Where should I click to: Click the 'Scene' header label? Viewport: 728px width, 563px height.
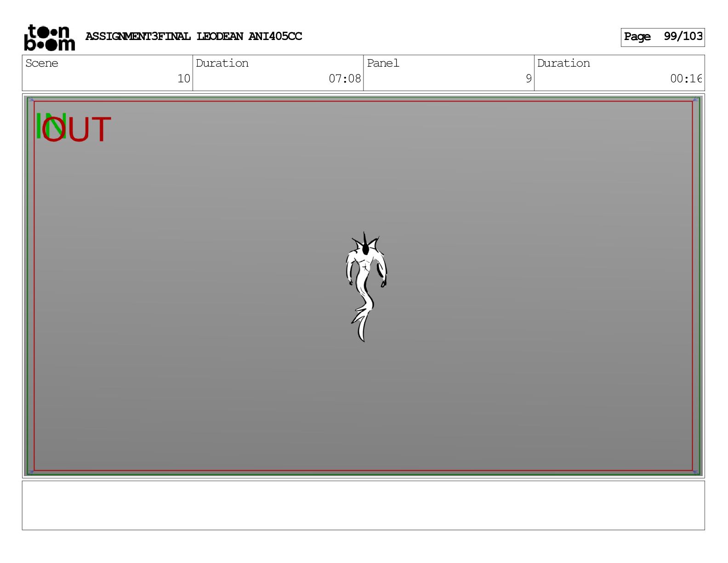(x=42, y=63)
